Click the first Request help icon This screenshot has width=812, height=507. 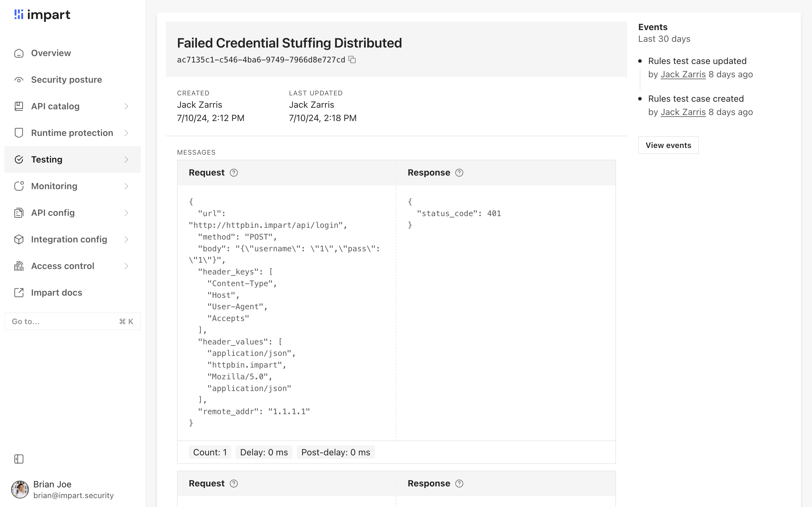point(233,173)
